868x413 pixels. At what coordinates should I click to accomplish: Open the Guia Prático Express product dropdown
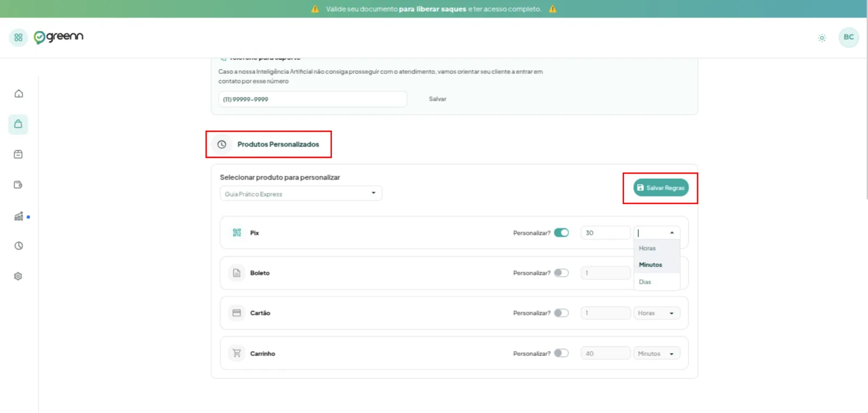(x=301, y=194)
